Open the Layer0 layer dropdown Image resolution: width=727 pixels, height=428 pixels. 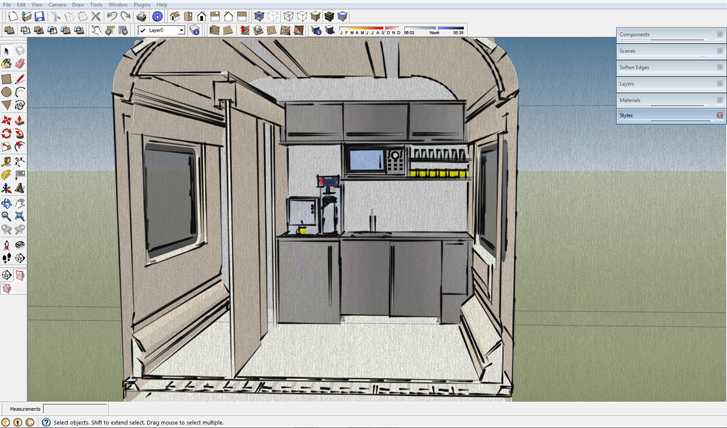point(181,31)
